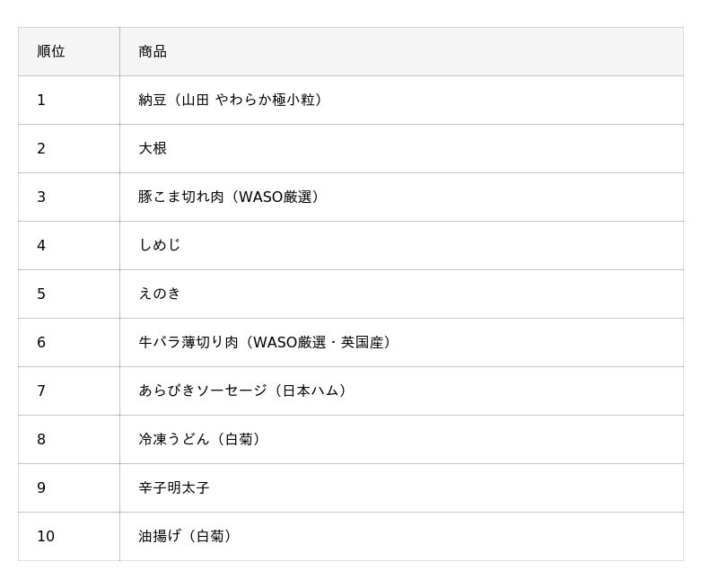Select the 納豆（山田 やわらか極小粒）cell
718x588 pixels.
[401, 100]
